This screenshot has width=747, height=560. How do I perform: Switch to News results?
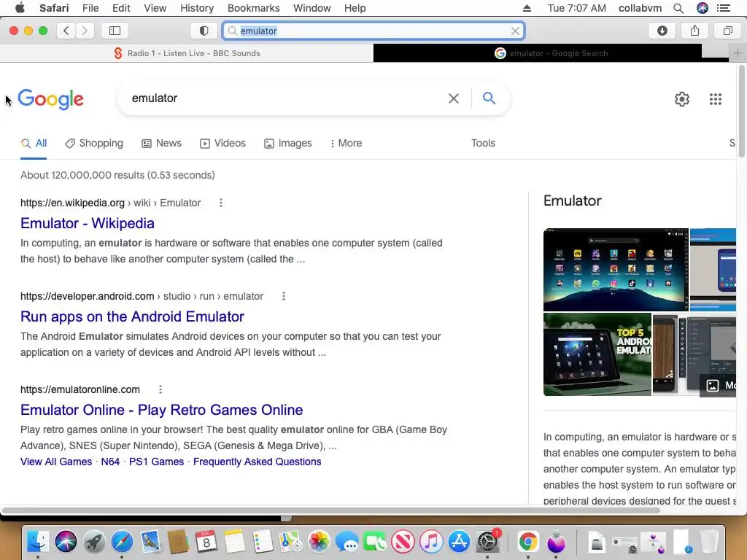click(x=161, y=144)
